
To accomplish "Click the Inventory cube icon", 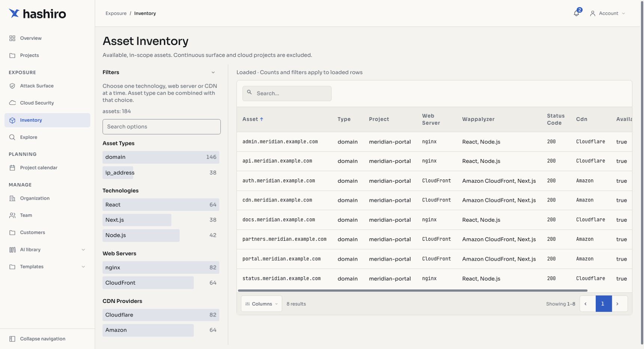I will [x=12, y=120].
